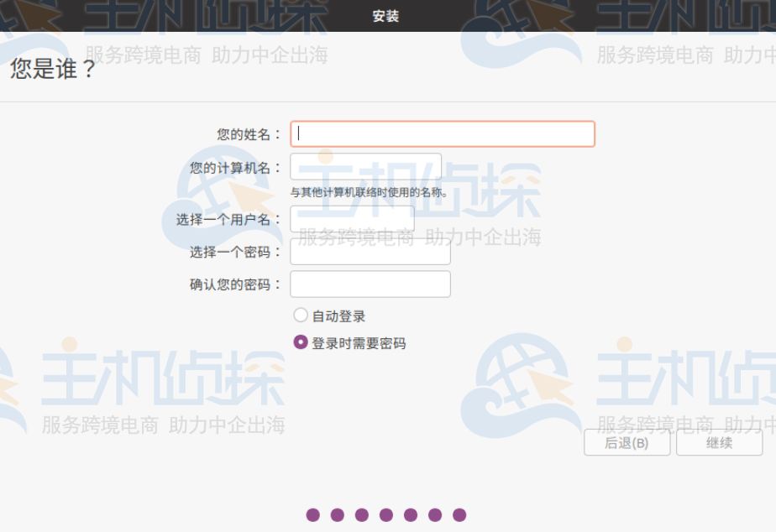Image resolution: width=776 pixels, height=532 pixels.
Task: Click the 确认您的密码 confirm password field
Action: pyautogui.click(x=370, y=284)
